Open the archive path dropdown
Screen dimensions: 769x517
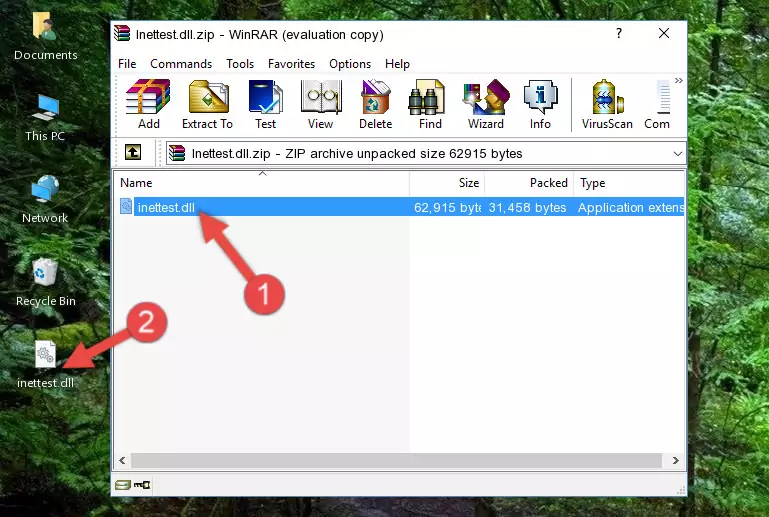677,154
